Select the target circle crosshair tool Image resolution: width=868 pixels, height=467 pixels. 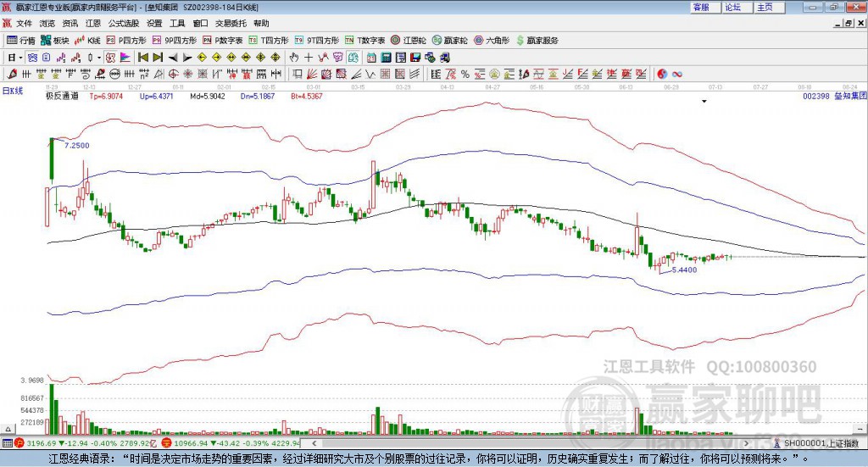coord(173,74)
